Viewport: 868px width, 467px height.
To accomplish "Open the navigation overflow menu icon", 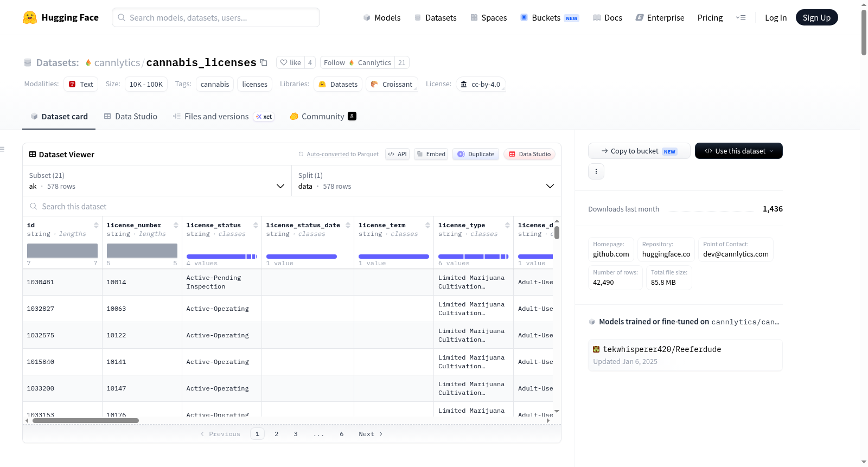I will 741,17.
